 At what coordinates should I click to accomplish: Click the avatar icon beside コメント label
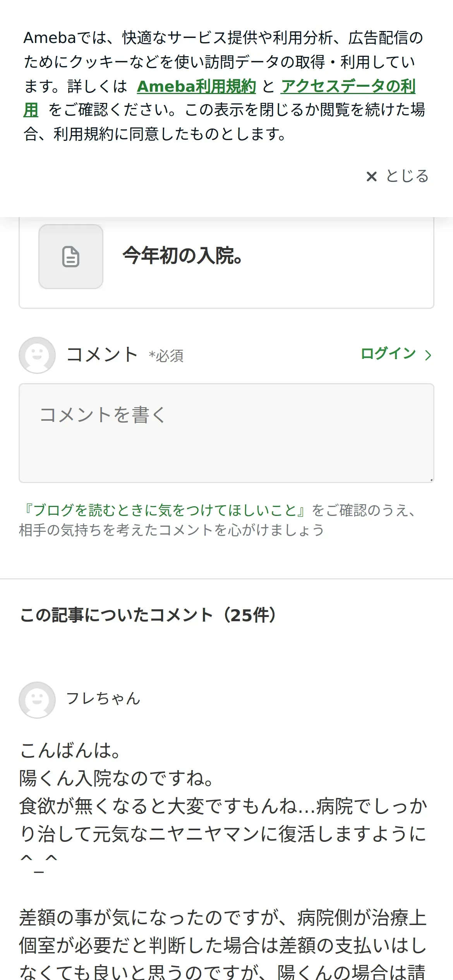37,355
